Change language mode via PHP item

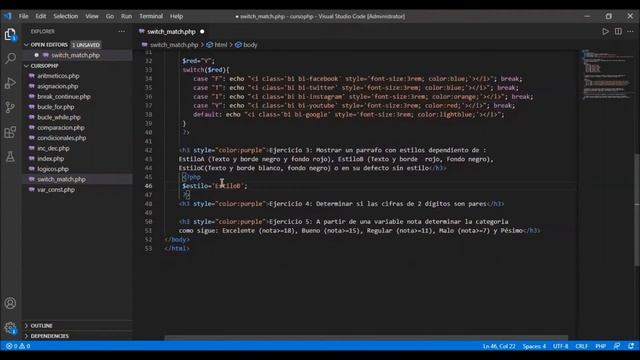click(600, 346)
